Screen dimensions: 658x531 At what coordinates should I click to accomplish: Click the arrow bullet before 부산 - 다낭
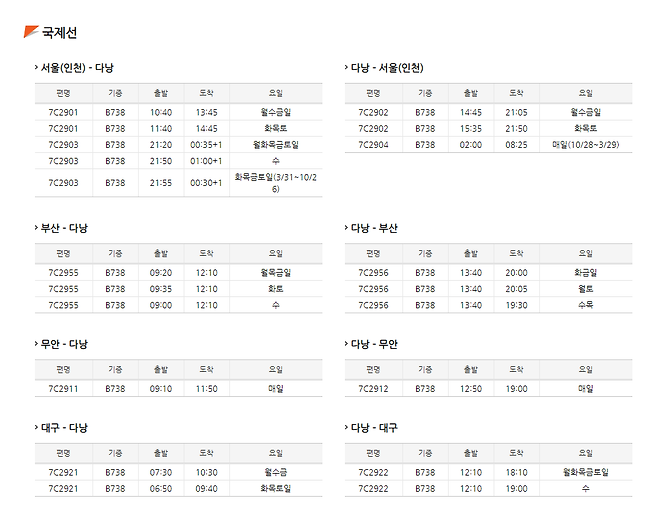(x=35, y=228)
